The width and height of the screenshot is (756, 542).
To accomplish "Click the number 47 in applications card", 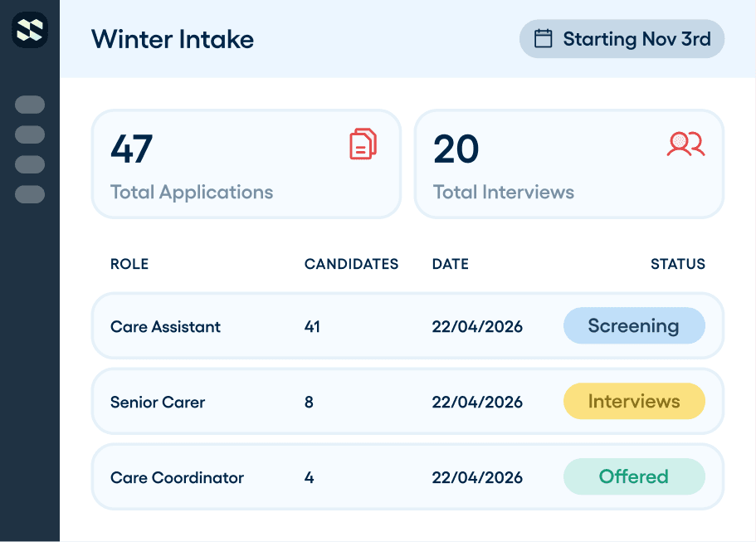I will [x=132, y=149].
